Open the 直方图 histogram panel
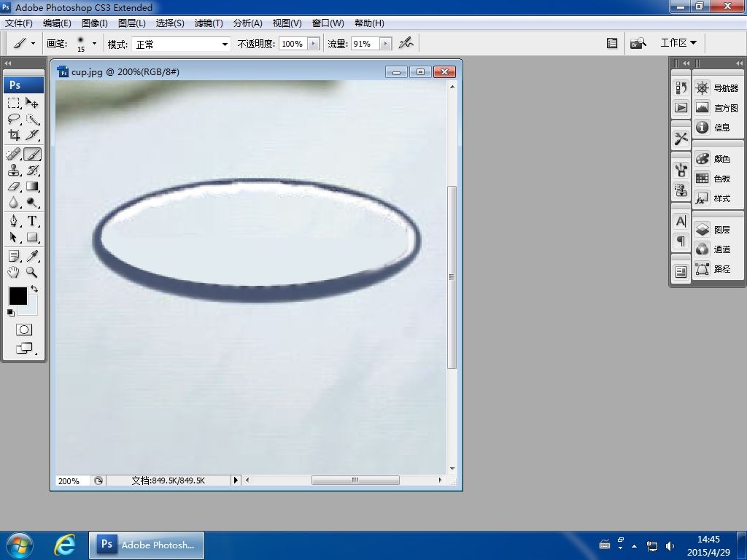 [x=716, y=108]
